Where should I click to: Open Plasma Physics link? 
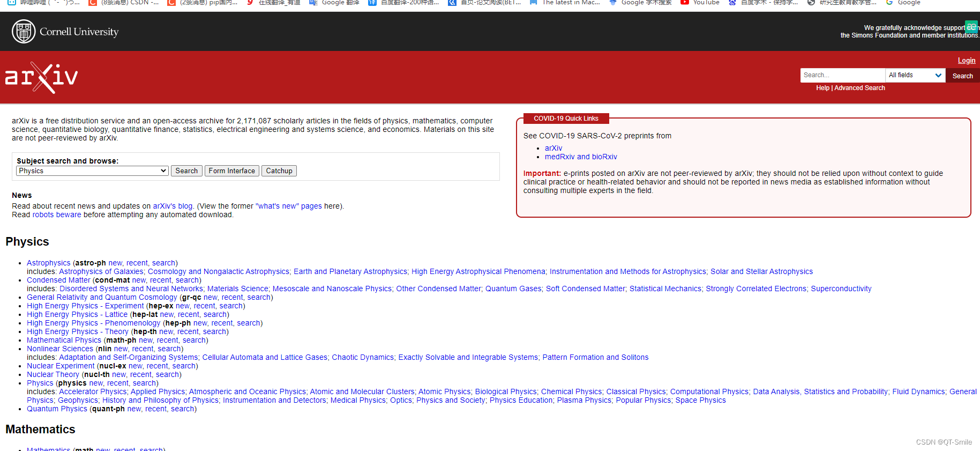(x=584, y=400)
